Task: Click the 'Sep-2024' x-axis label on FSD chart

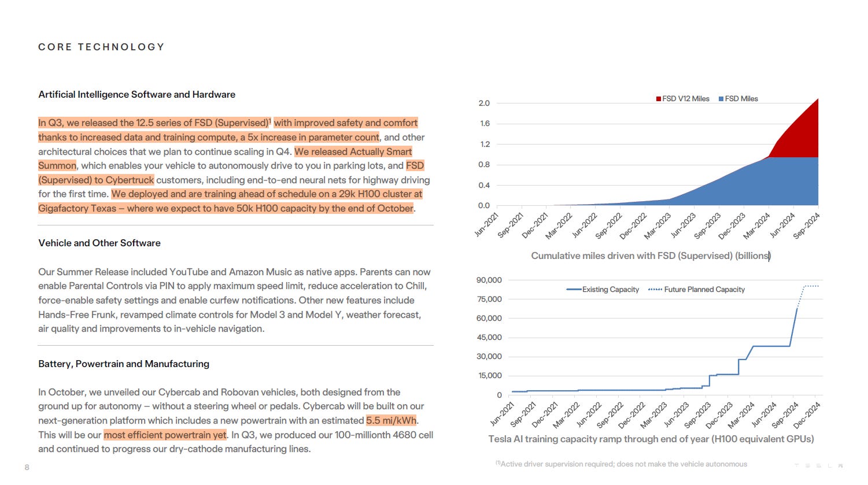Action: pyautogui.click(x=807, y=225)
